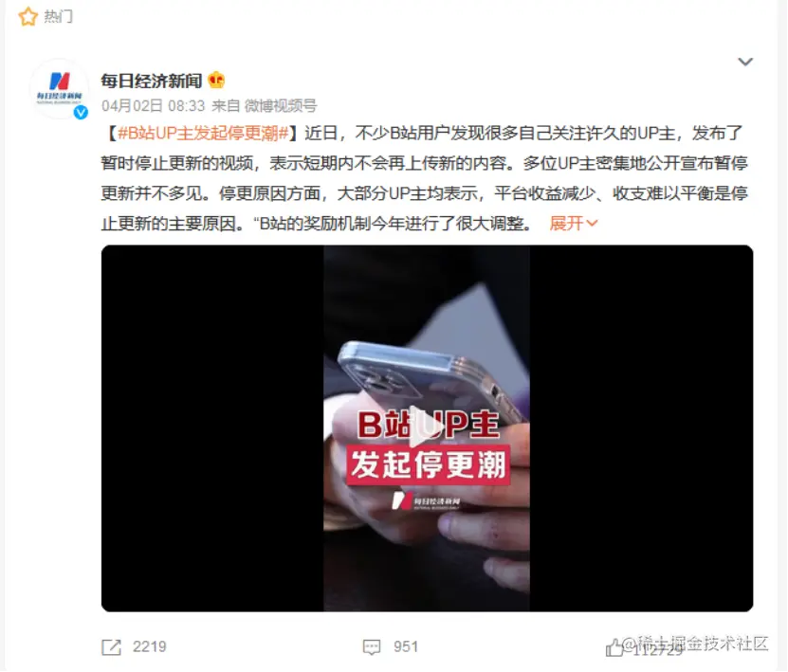Click the blue verified badge
This screenshot has height=672, width=788.
81,113
